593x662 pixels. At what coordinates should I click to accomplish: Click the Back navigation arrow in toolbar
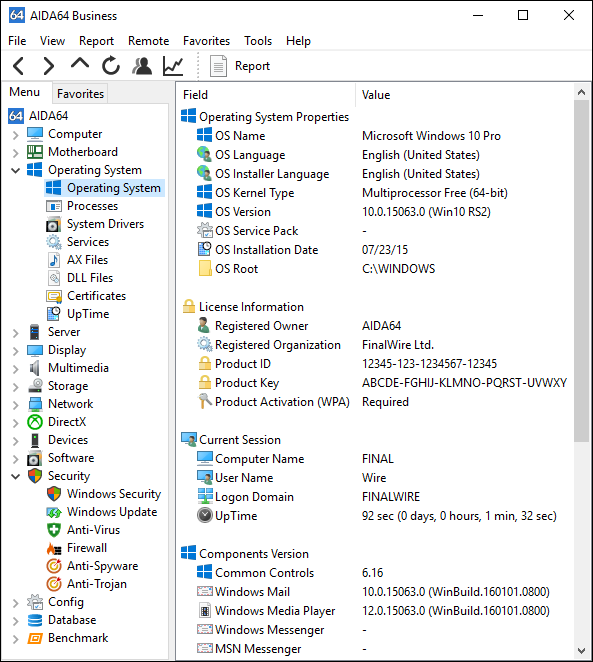tap(19, 66)
